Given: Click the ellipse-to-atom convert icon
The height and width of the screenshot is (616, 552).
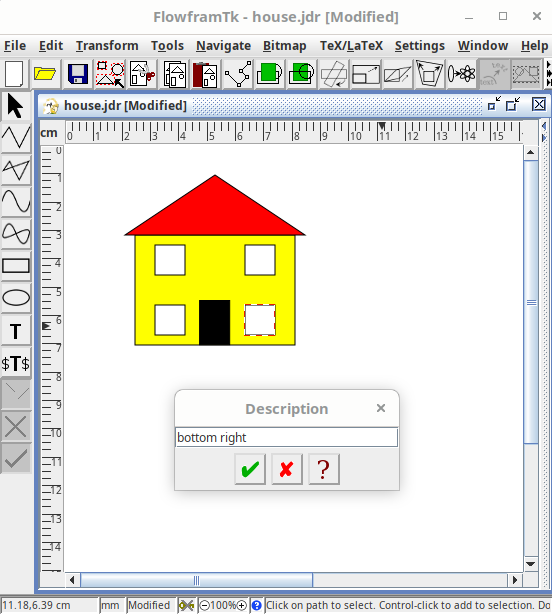Looking at the screenshot, I should coord(461,74).
